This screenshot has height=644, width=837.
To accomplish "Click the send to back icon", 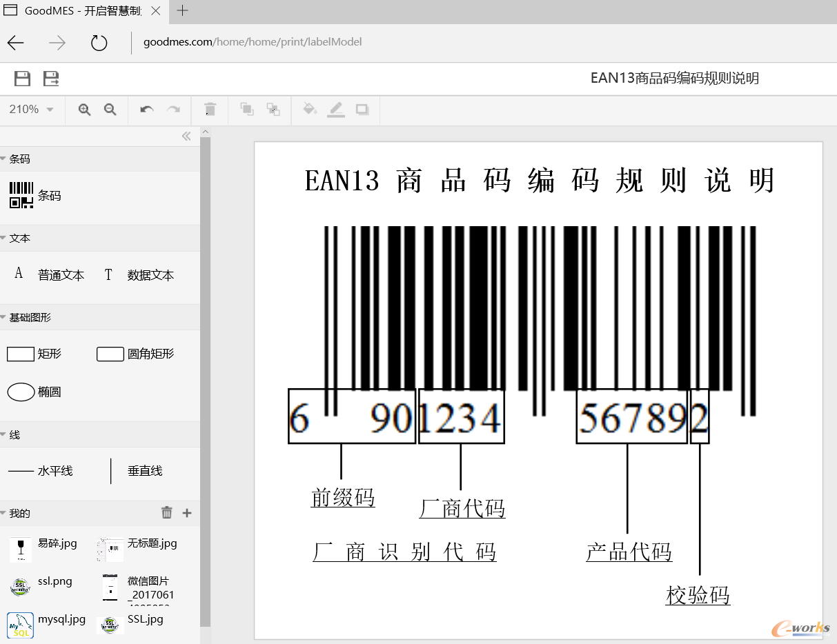I will coord(273,109).
